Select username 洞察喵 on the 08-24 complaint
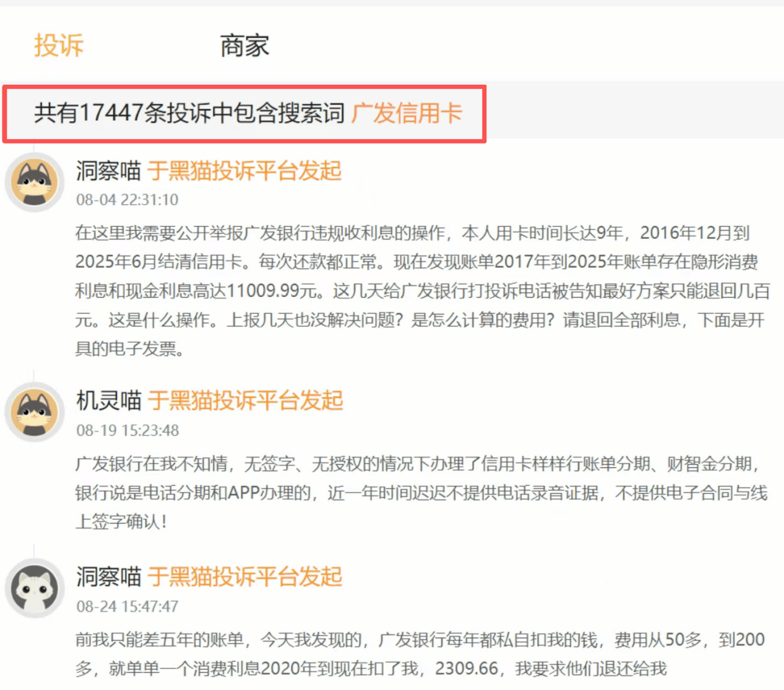 click(x=108, y=577)
